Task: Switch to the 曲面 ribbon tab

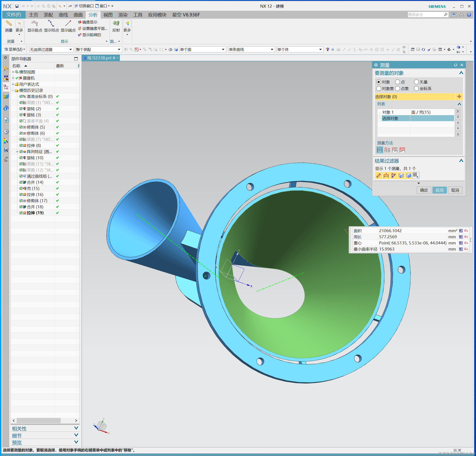Action: tap(78, 15)
